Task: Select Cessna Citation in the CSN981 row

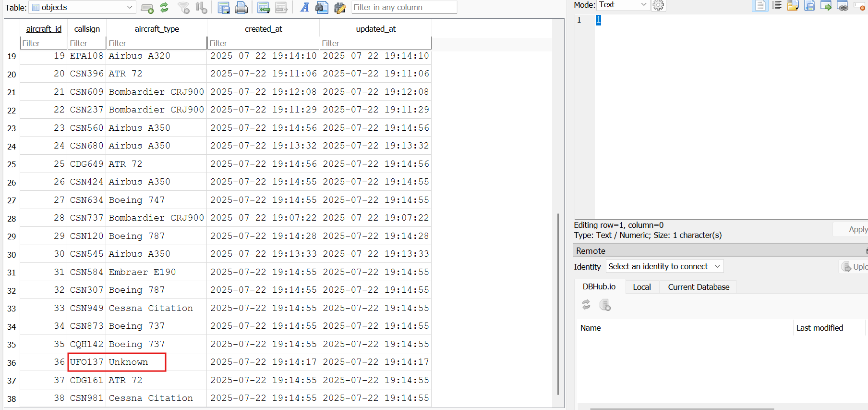Action: [157, 398]
